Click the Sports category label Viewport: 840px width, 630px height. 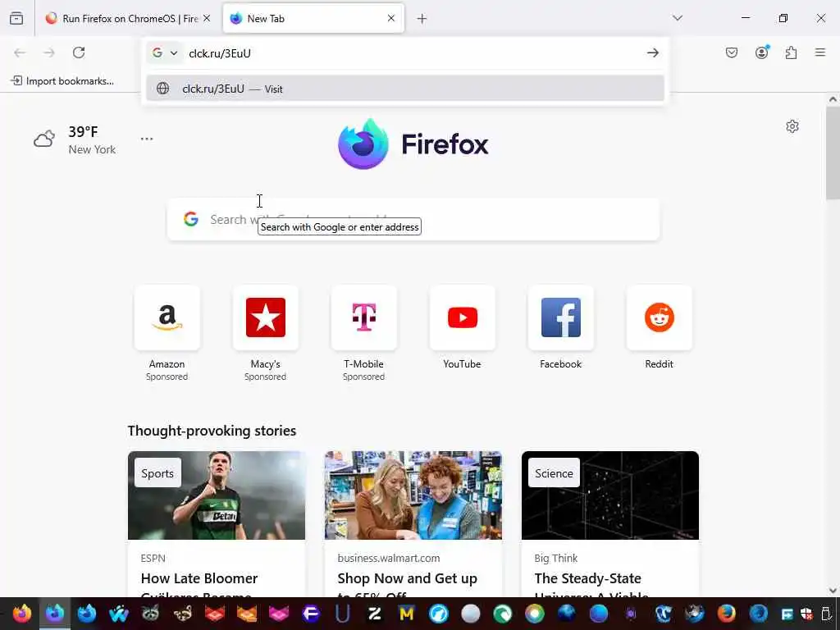[157, 473]
